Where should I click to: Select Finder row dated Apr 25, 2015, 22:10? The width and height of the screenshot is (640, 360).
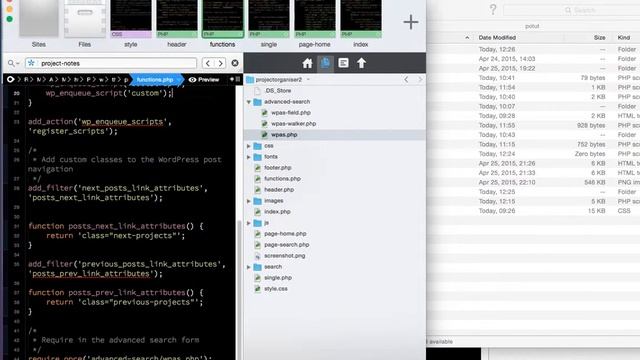(x=533, y=182)
